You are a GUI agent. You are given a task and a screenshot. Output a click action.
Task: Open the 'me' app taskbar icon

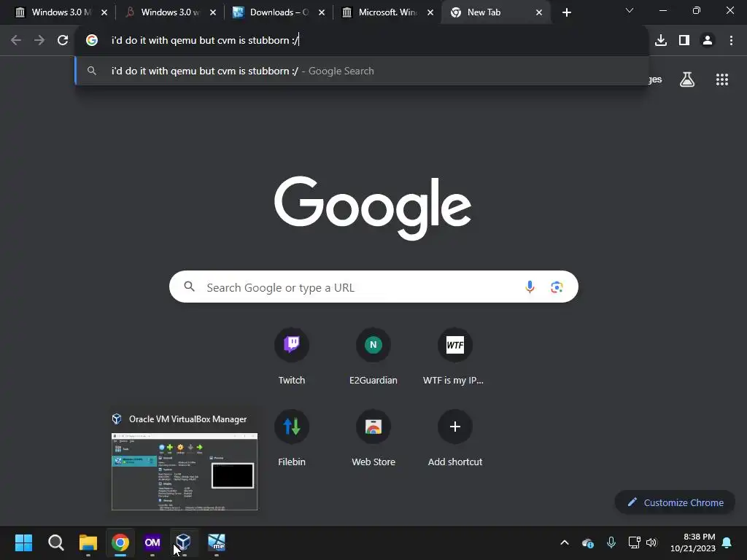(x=217, y=542)
